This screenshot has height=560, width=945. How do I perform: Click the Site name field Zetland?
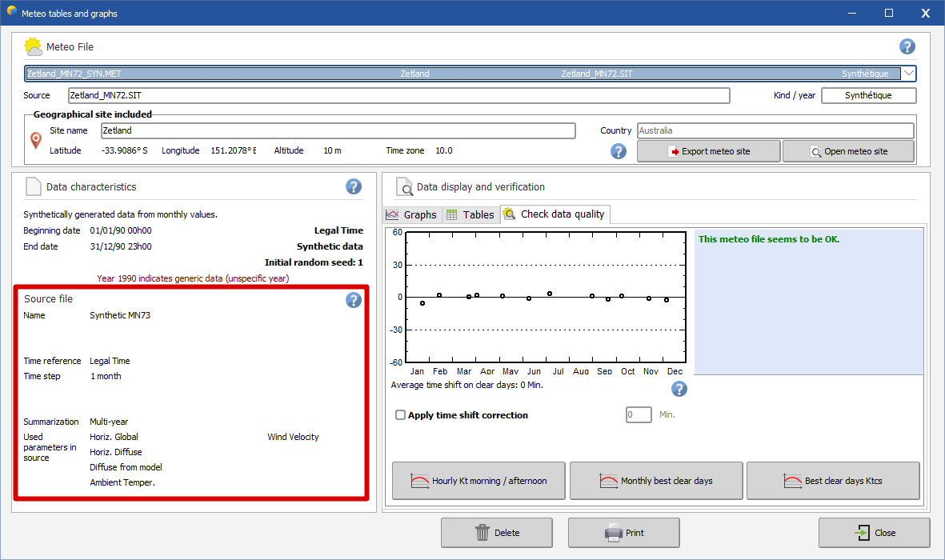click(x=338, y=130)
